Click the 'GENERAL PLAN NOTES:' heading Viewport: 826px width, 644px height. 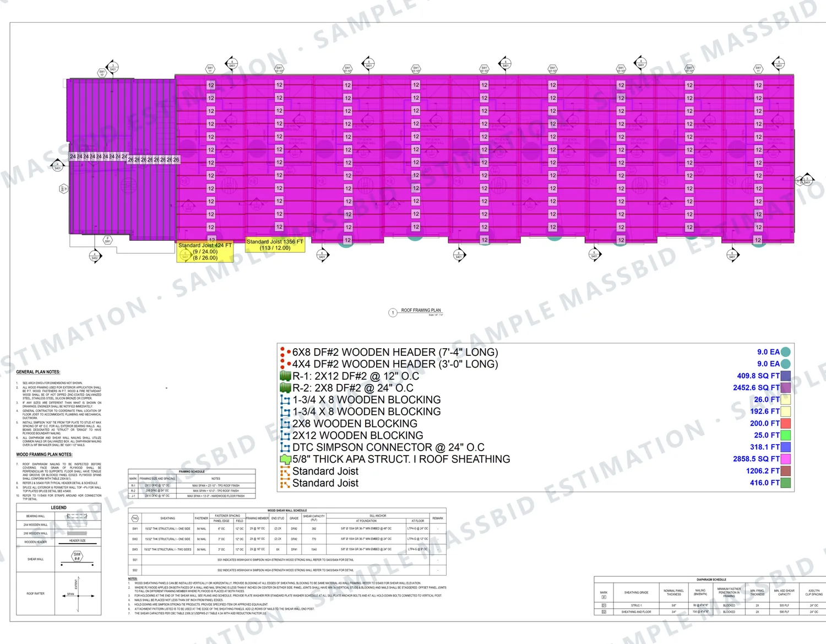(x=38, y=372)
